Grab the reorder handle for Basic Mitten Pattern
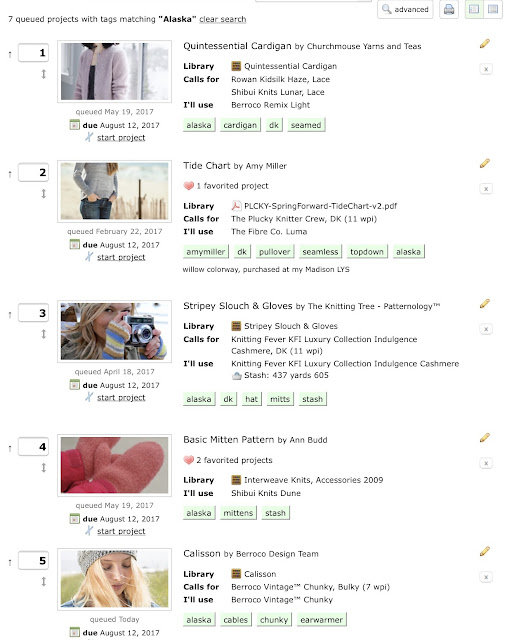 (x=44, y=467)
